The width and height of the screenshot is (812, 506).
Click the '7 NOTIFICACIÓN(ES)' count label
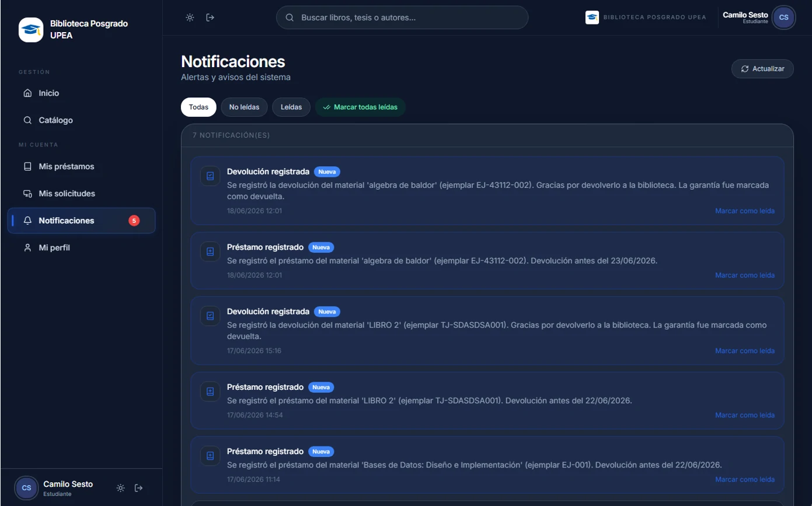click(231, 135)
